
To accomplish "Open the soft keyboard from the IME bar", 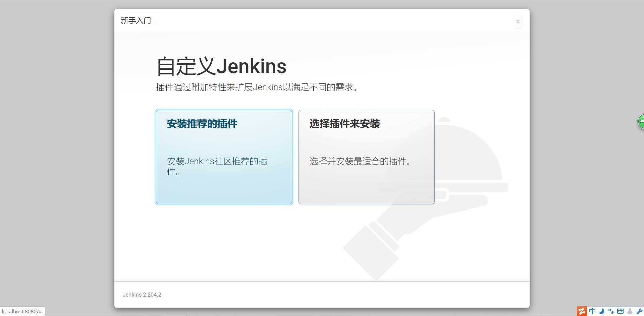I will [620, 311].
